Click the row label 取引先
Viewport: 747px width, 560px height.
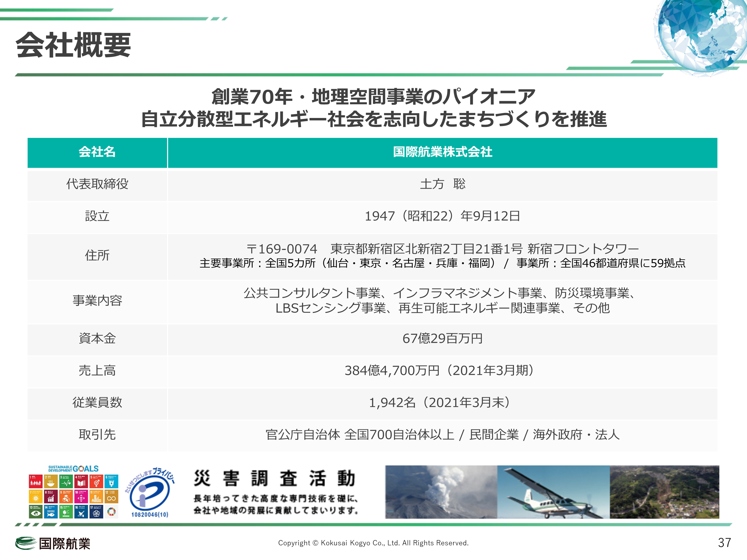click(97, 434)
